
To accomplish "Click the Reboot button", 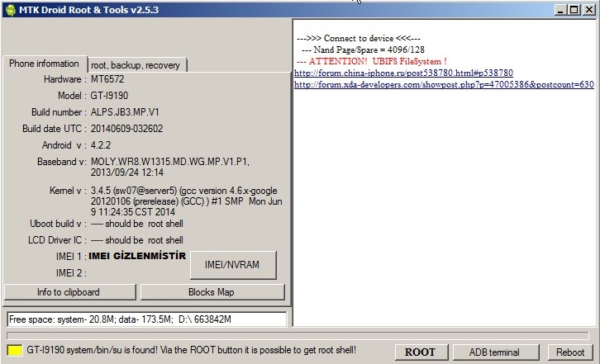I will [569, 352].
